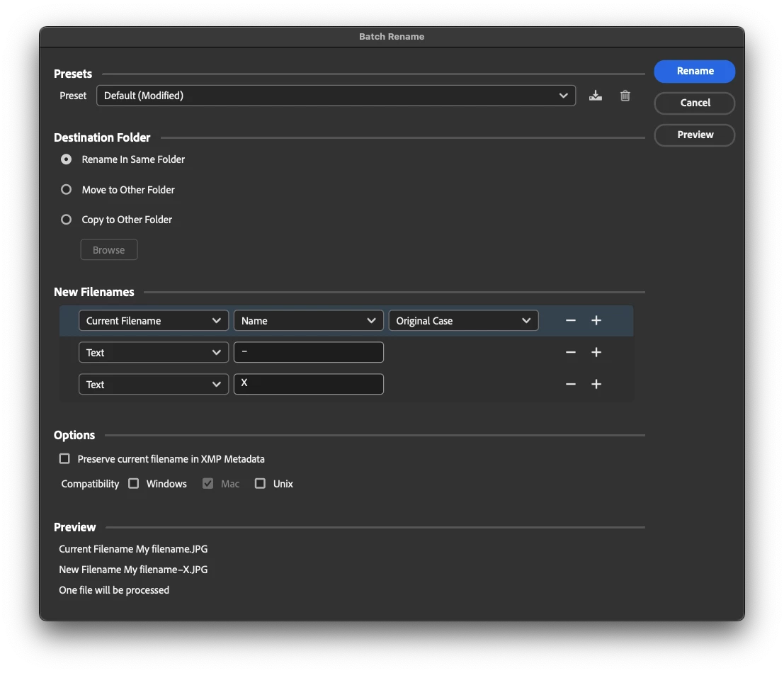Tick the Windows compatibility checkbox
This screenshot has height=673, width=784.
point(134,484)
